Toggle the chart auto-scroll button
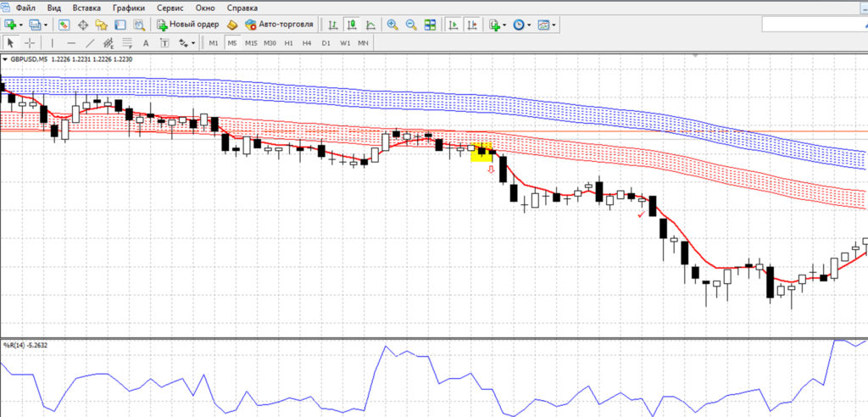This screenshot has height=417, width=868. coord(453,25)
